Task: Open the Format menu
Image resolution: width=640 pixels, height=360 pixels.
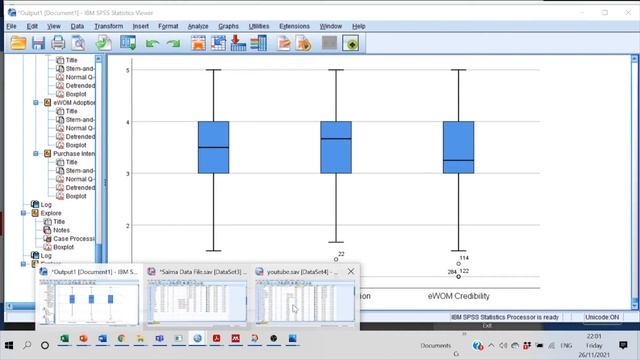Action: pyautogui.click(x=168, y=26)
